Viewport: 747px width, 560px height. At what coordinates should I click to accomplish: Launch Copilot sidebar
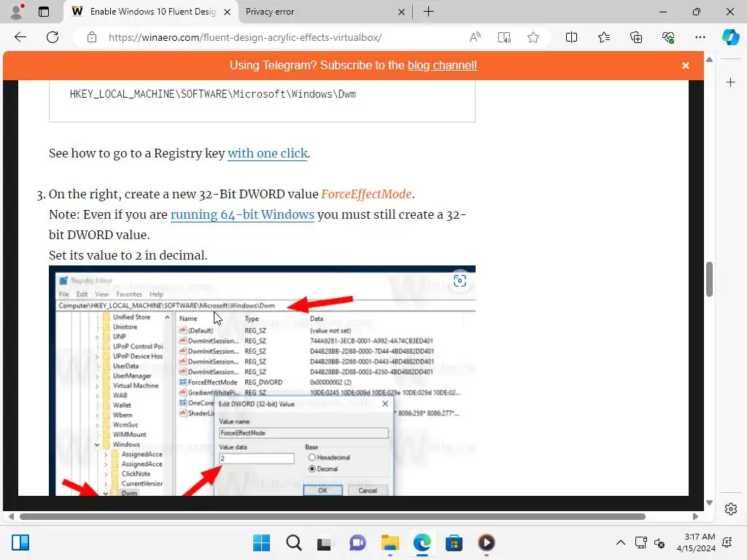click(x=730, y=37)
